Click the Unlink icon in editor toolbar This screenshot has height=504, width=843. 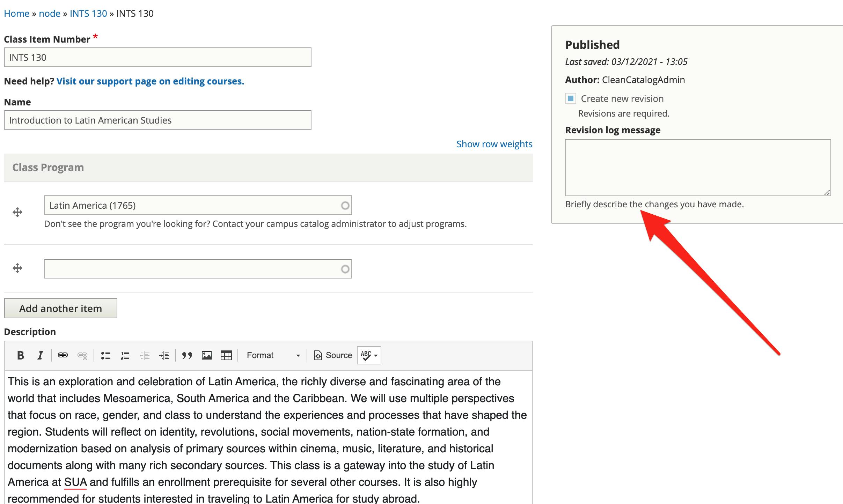pos(82,355)
